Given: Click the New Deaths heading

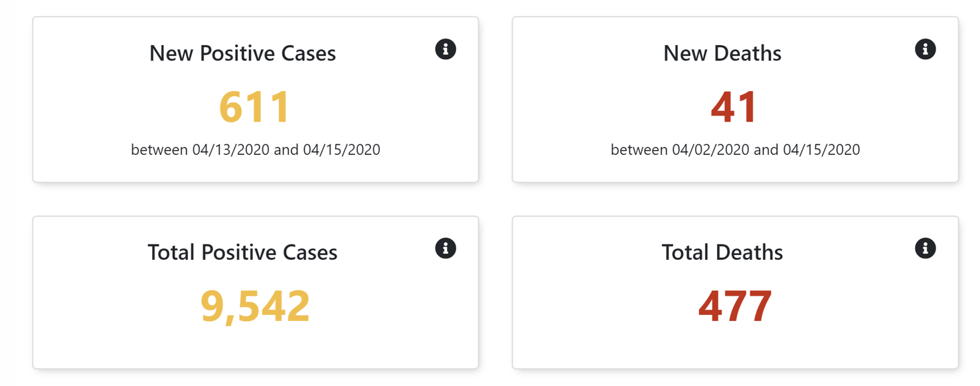Looking at the screenshot, I should [722, 53].
